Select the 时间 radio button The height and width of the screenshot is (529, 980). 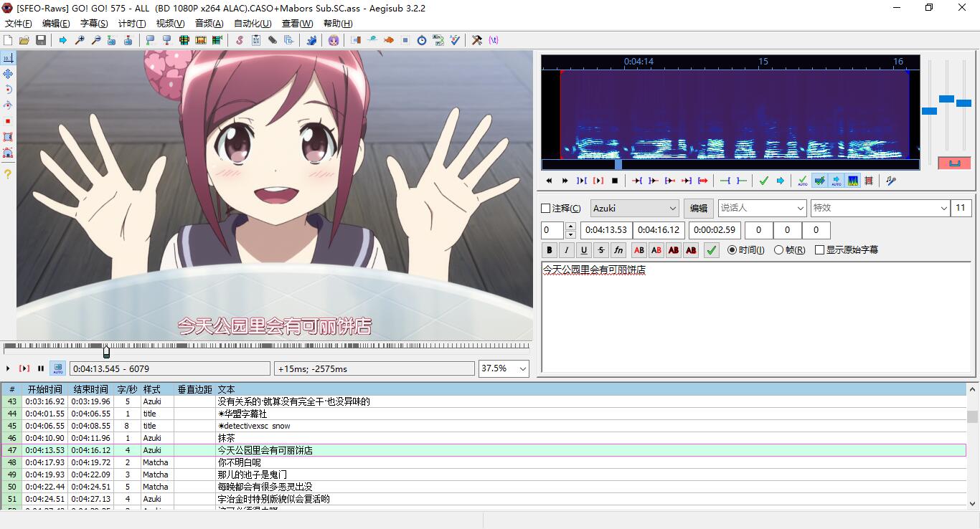tap(732, 250)
